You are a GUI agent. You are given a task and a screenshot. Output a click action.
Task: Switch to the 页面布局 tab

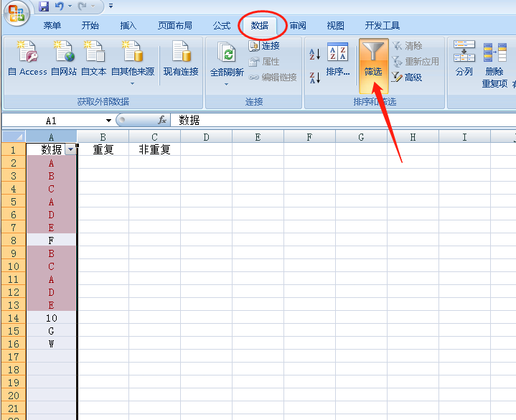click(174, 25)
